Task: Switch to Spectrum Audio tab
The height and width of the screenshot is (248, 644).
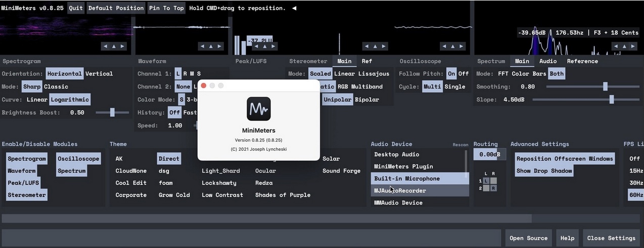Action: tap(548, 61)
